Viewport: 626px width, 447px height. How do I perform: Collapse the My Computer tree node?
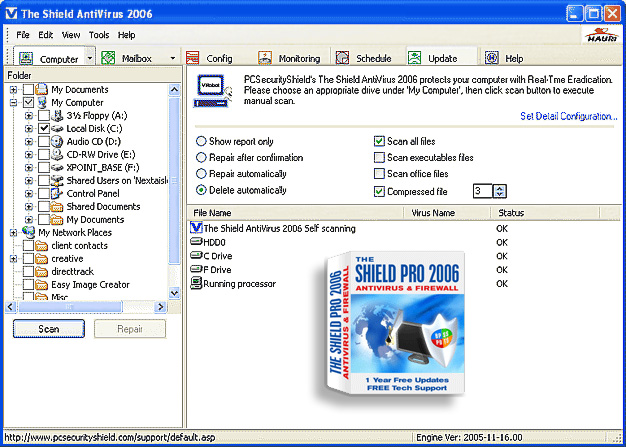(14, 103)
